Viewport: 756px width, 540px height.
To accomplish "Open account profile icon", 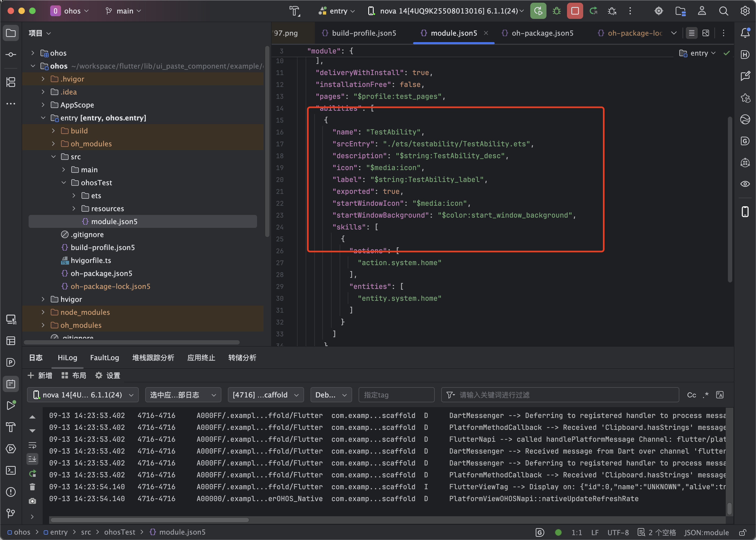I will pos(702,11).
